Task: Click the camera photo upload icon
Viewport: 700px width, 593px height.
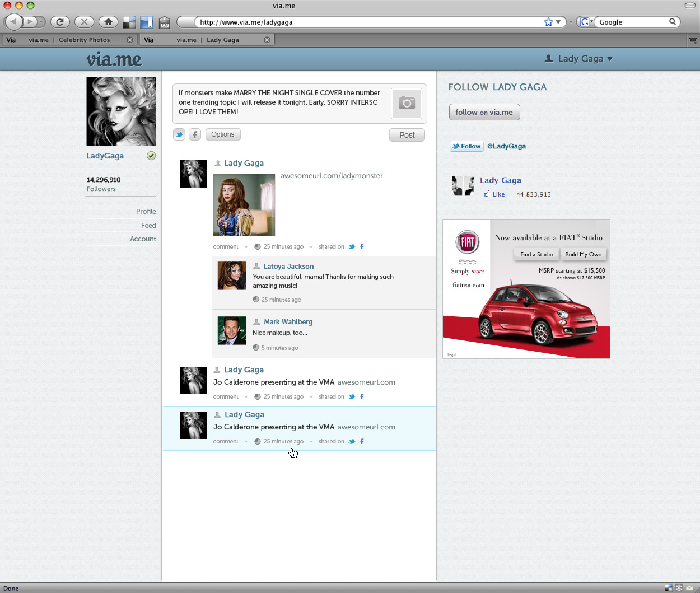Action: point(407,103)
